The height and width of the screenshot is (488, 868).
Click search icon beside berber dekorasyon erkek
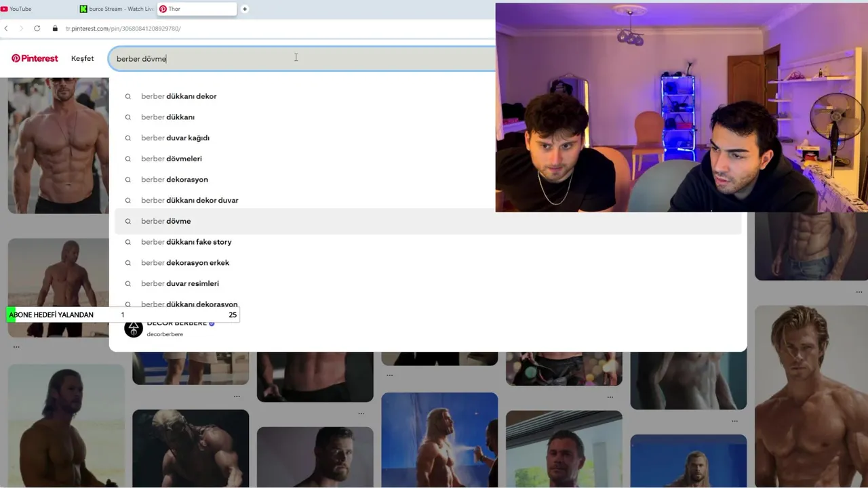pos(127,262)
